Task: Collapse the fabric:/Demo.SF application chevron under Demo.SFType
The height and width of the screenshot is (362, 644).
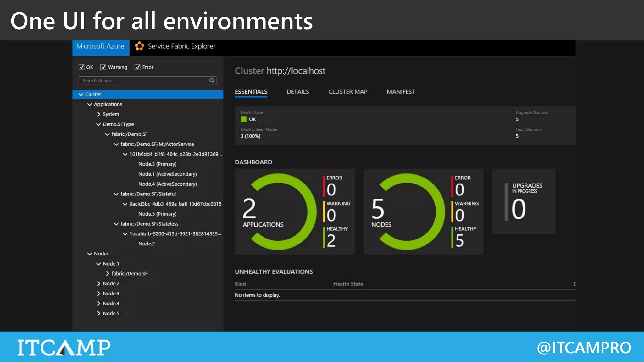Action: 107,134
